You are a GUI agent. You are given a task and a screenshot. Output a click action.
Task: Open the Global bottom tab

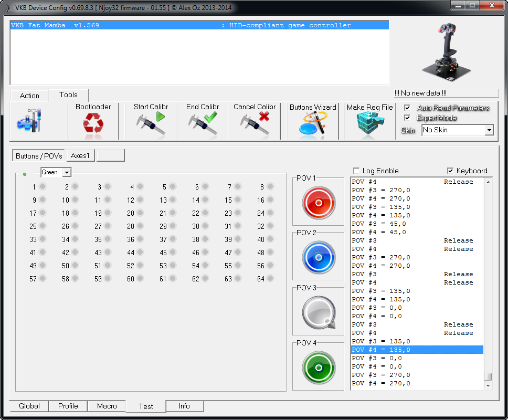pyautogui.click(x=29, y=406)
